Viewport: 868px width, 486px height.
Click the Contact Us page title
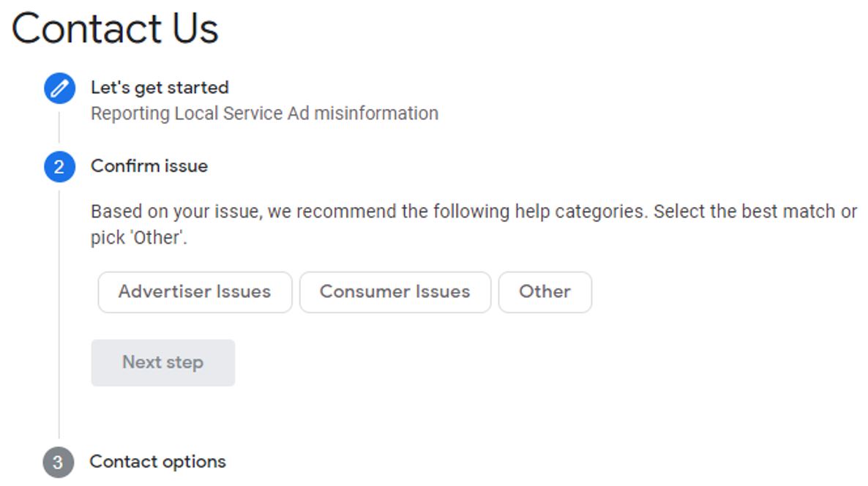[115, 29]
